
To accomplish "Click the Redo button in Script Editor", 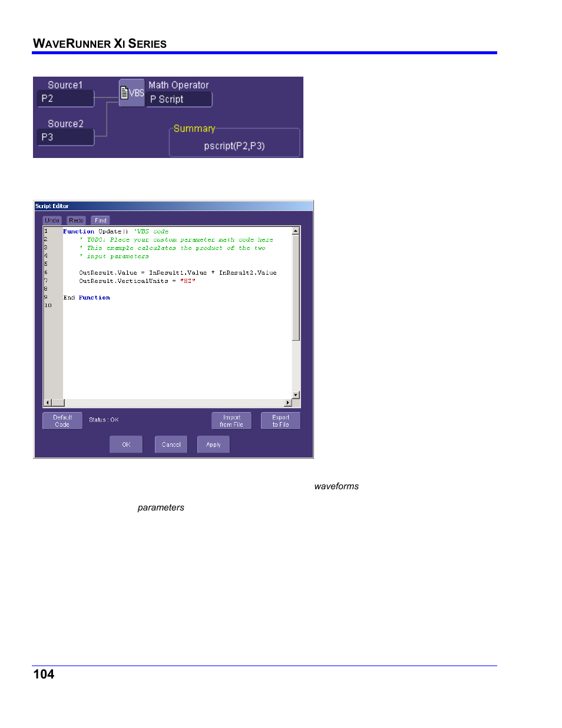I will (x=76, y=220).
